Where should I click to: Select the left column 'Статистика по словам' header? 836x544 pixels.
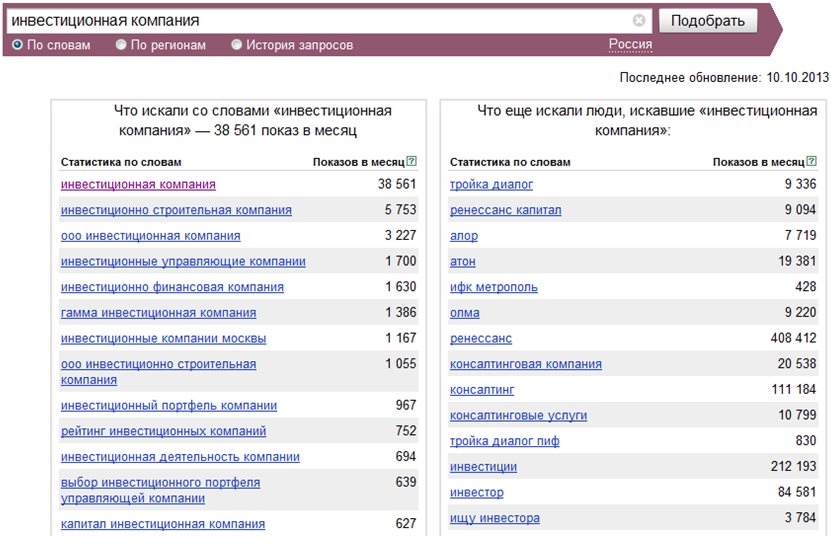[x=121, y=162]
